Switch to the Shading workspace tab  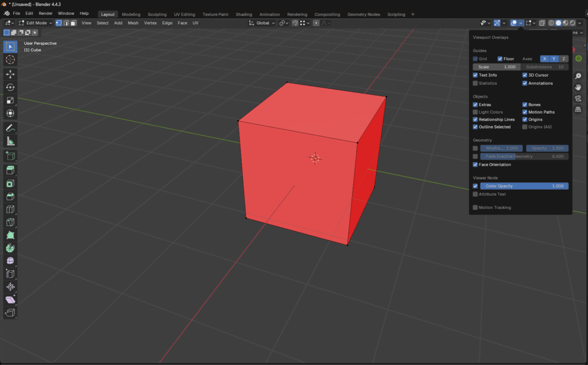click(x=243, y=14)
